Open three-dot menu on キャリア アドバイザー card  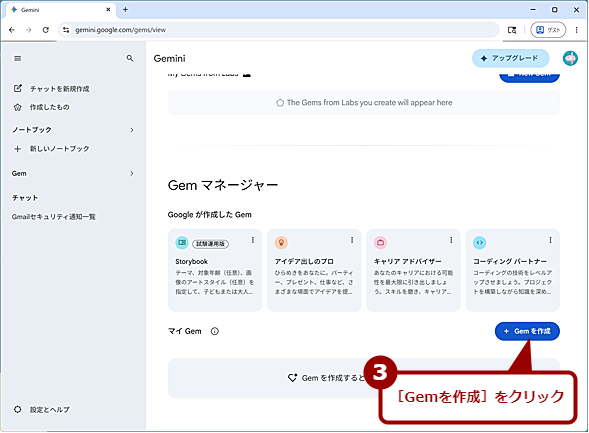451,240
